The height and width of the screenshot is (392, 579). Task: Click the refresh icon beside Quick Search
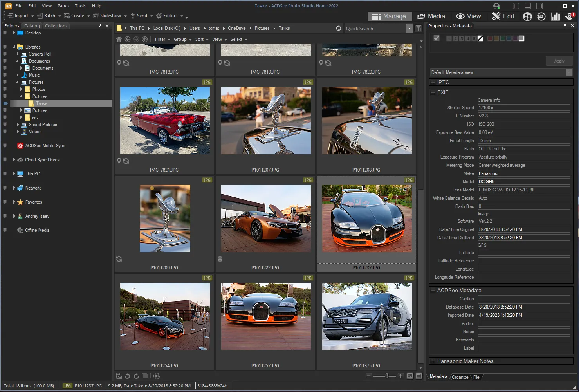339,28
